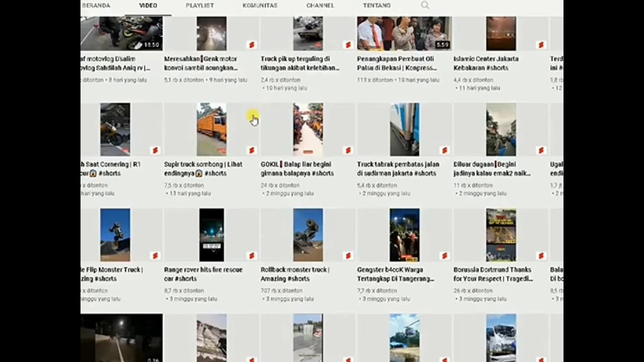Viewport: 644px width, 362px height.
Task: Click '24 rb x ditonton' view count
Action: pyautogui.click(x=280, y=185)
